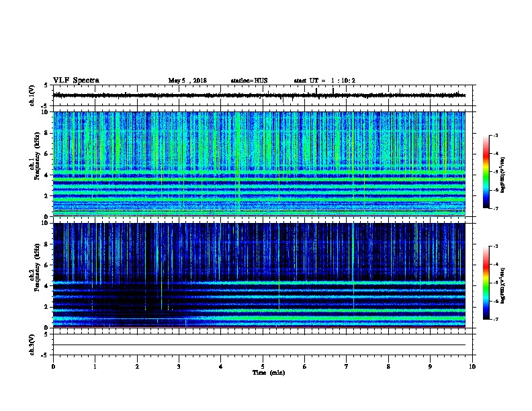
Task: Click time axis tick label "8"
Action: tap(388, 367)
